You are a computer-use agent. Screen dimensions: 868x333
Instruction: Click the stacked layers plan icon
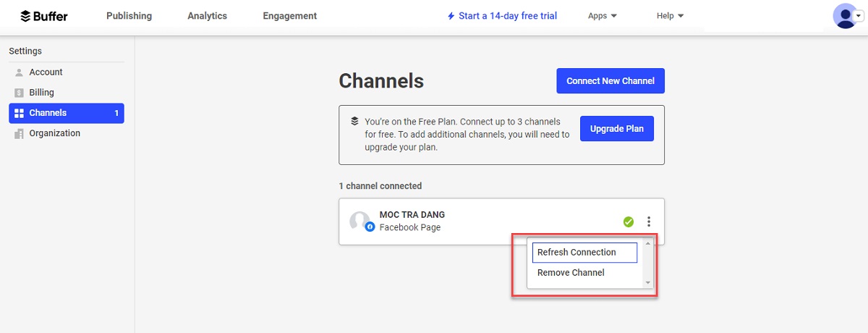click(354, 121)
